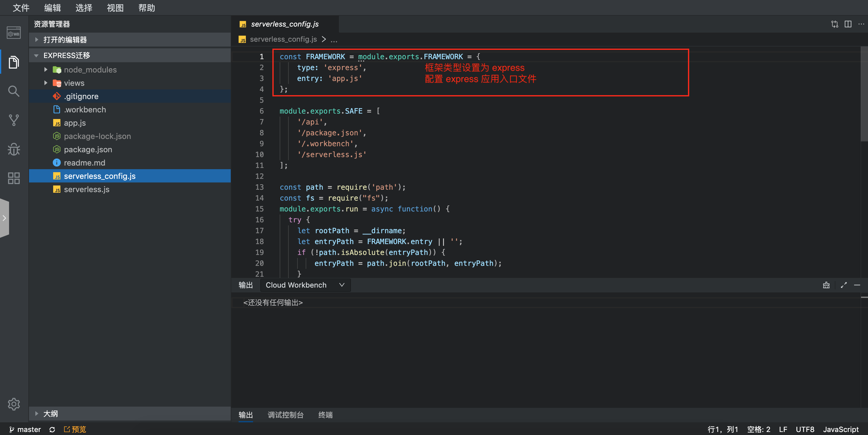
Task: Click the JavaScript language mode status
Action: coord(841,429)
